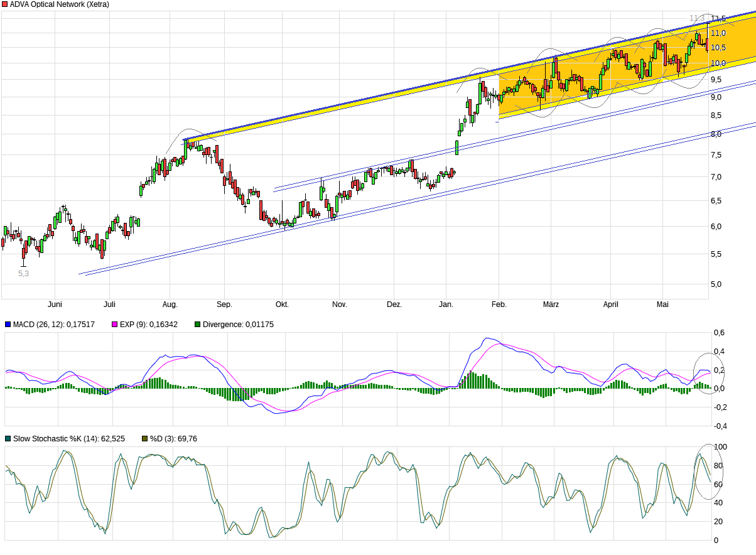
Task: Select the März label on time axis
Action: tap(551, 304)
